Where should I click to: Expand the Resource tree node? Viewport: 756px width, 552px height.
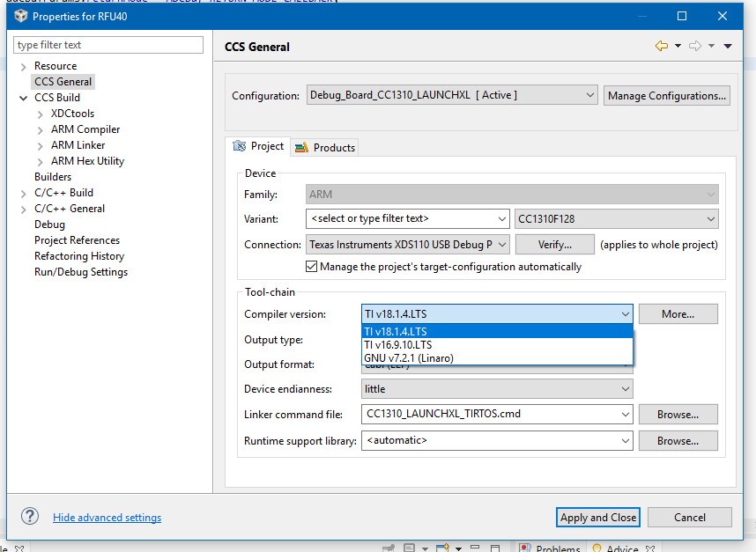point(24,66)
